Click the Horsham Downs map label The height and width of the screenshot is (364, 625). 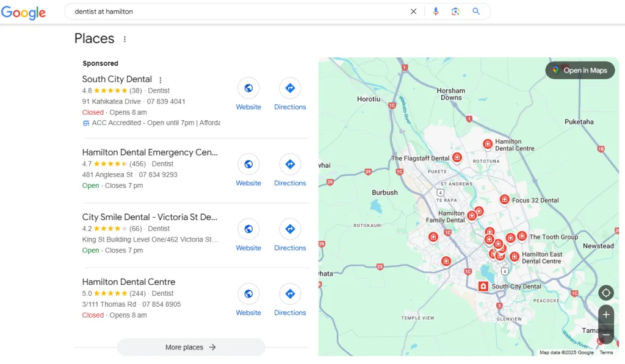(451, 94)
